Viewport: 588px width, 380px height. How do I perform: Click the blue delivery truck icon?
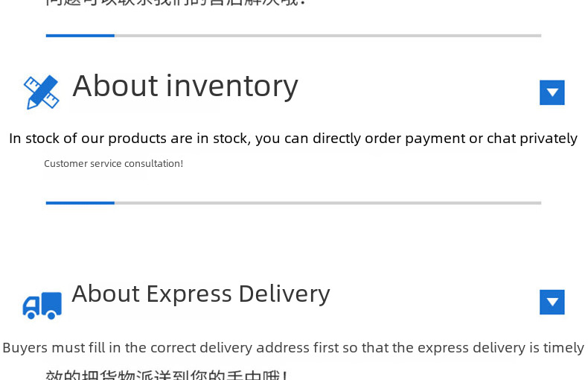tap(42, 305)
